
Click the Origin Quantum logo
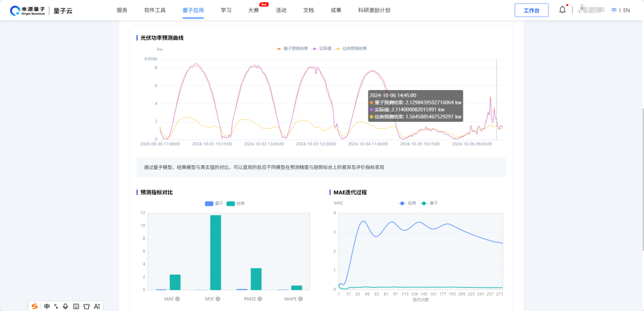(x=27, y=10)
